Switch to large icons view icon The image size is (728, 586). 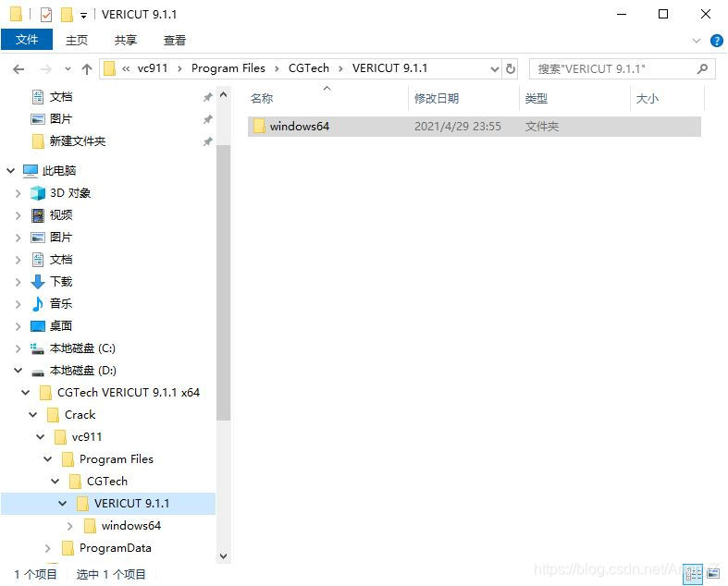[713, 574]
